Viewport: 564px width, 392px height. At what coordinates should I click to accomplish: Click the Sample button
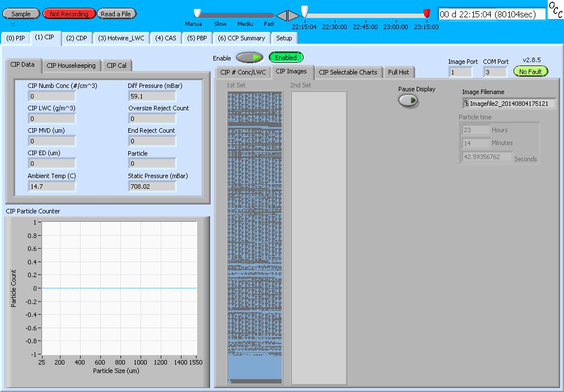(21, 13)
